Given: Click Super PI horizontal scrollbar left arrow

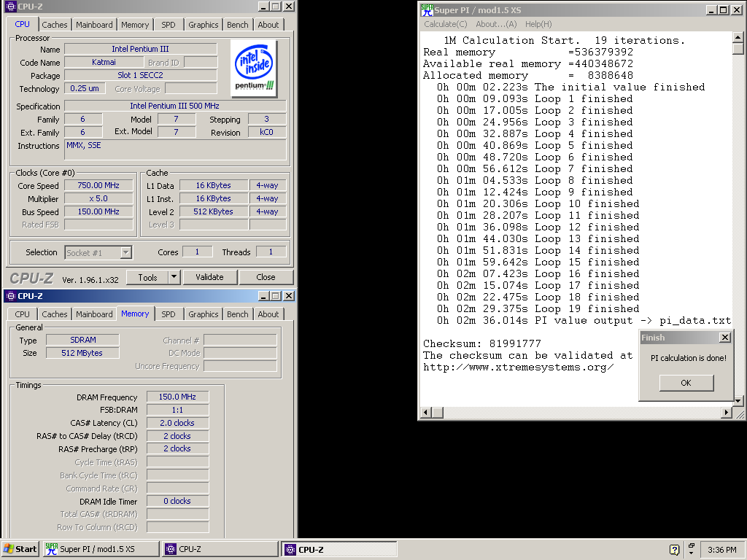Looking at the screenshot, I should click(x=426, y=413).
